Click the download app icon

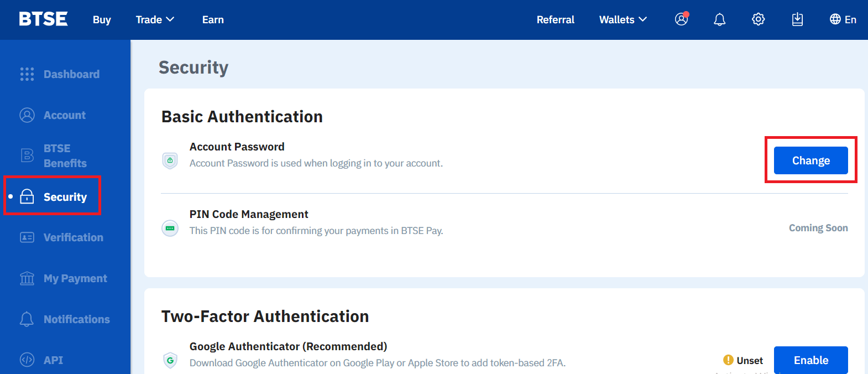pyautogui.click(x=797, y=20)
